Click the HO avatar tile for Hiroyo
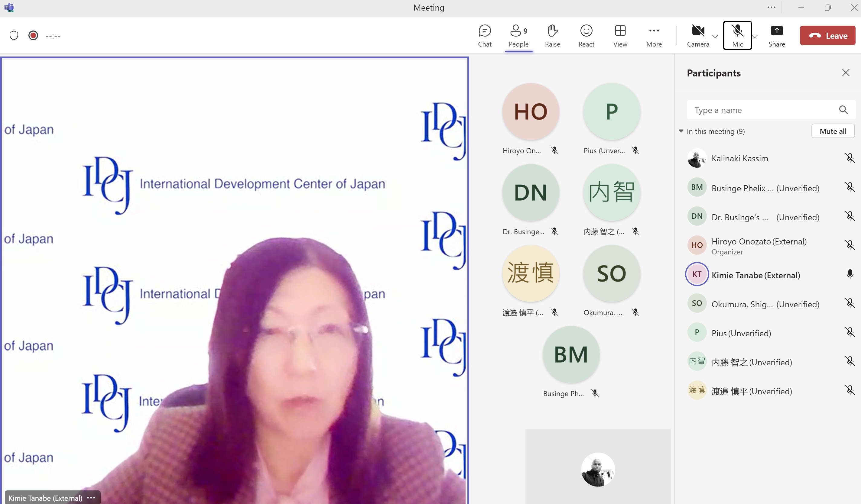The width and height of the screenshot is (861, 504). tap(530, 111)
